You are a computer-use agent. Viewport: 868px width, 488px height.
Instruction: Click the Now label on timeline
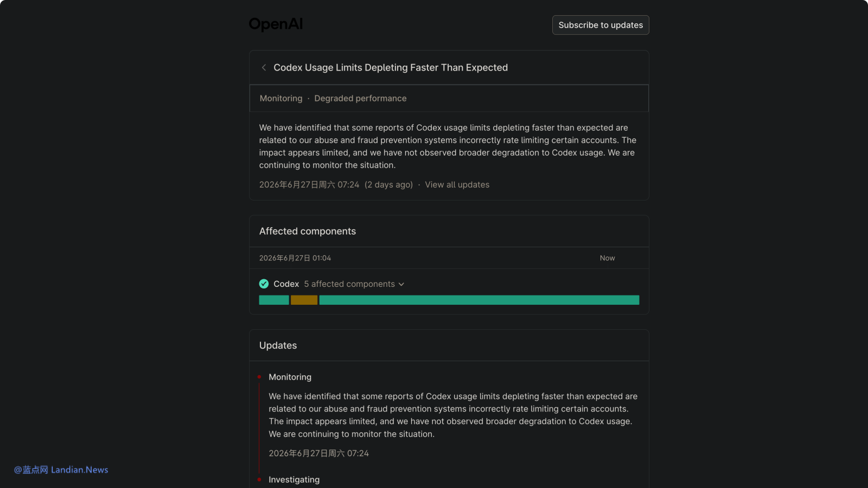click(608, 258)
